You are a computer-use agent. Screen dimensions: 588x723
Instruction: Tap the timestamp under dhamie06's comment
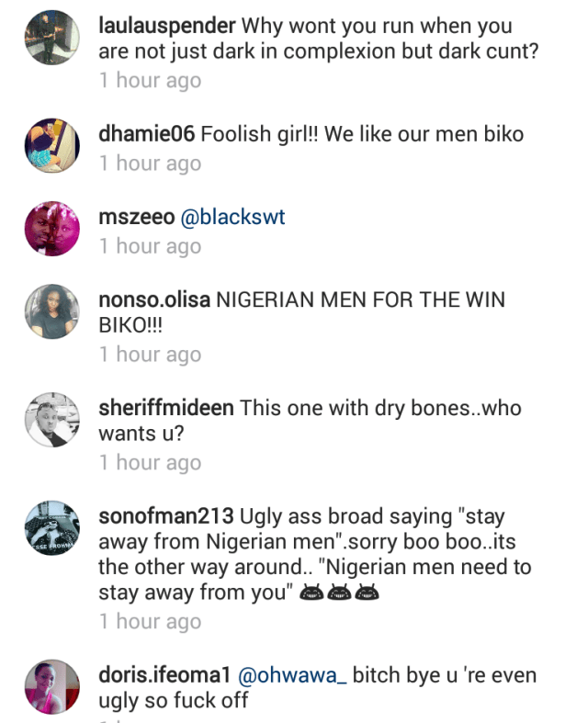(150, 163)
